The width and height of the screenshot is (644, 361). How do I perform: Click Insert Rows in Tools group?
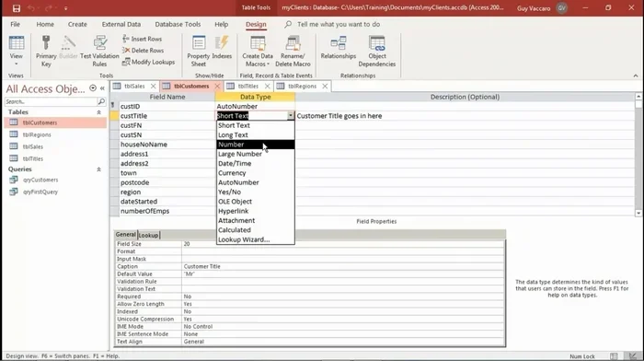point(142,39)
